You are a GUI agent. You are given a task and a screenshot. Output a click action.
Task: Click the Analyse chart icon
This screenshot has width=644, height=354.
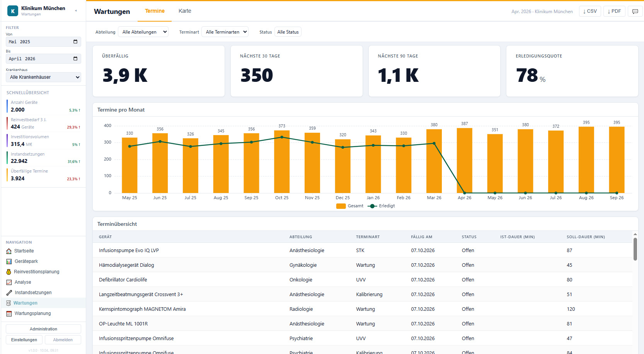(x=9, y=282)
